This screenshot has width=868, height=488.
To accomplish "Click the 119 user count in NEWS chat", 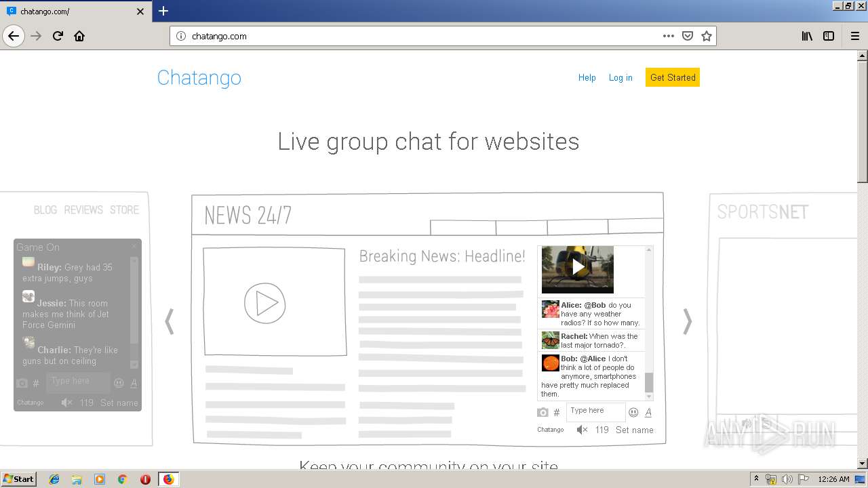I will (602, 430).
